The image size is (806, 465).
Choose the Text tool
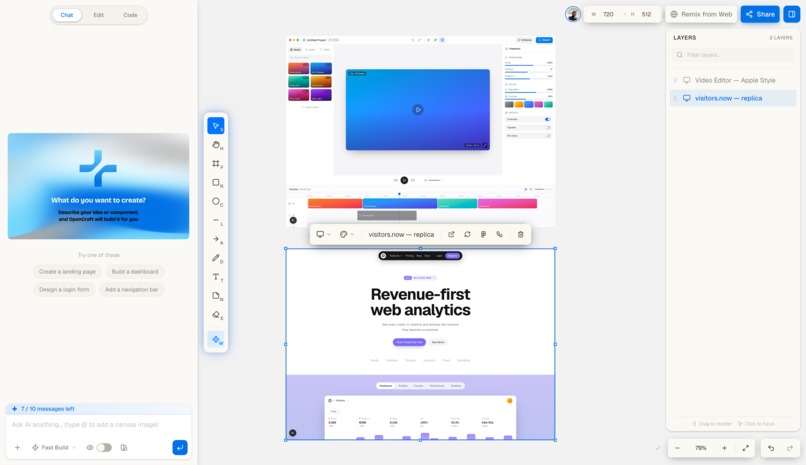pos(216,277)
